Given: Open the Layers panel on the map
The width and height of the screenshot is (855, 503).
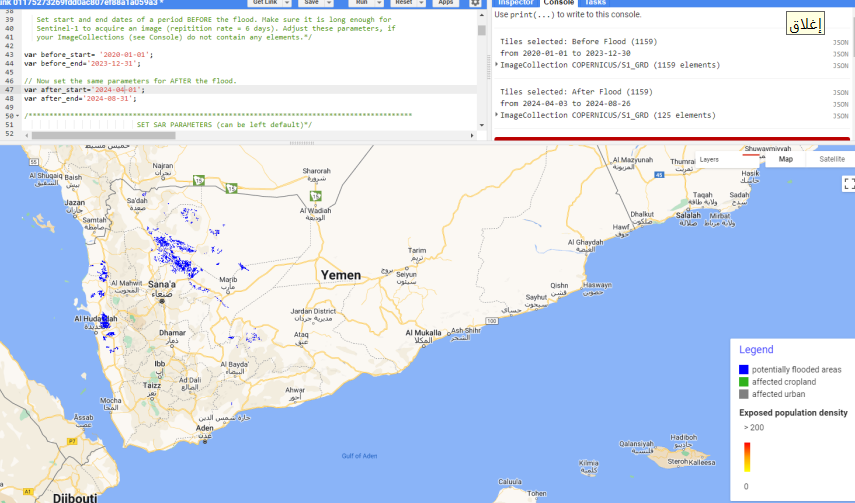Looking at the screenshot, I should click(x=709, y=159).
